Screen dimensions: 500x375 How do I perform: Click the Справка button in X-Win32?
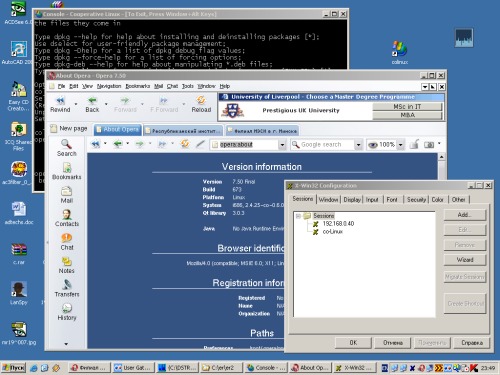472,343
